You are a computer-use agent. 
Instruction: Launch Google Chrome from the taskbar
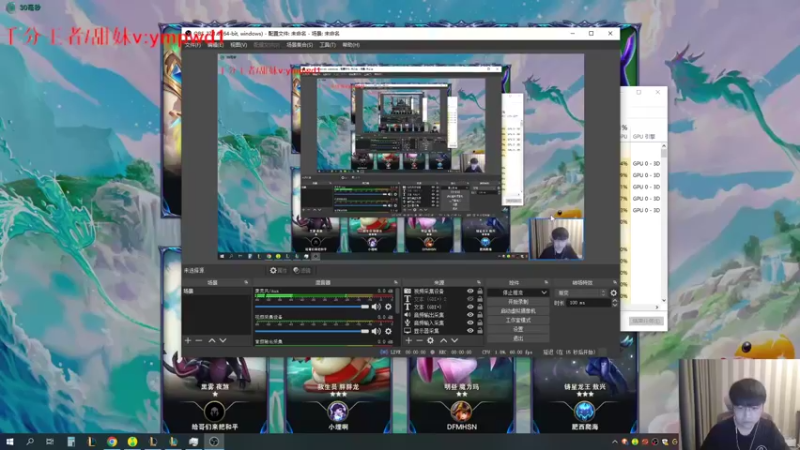[112, 441]
